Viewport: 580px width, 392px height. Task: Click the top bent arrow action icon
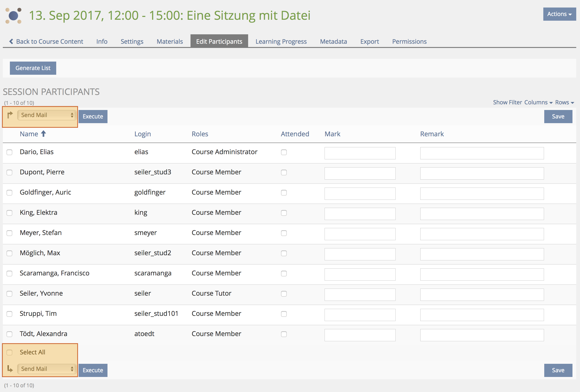[10, 115]
